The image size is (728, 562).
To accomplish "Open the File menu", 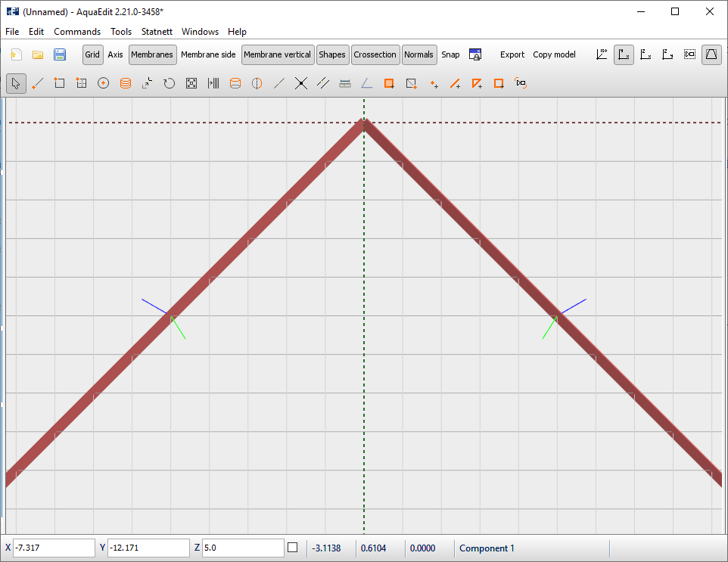I will [x=12, y=32].
